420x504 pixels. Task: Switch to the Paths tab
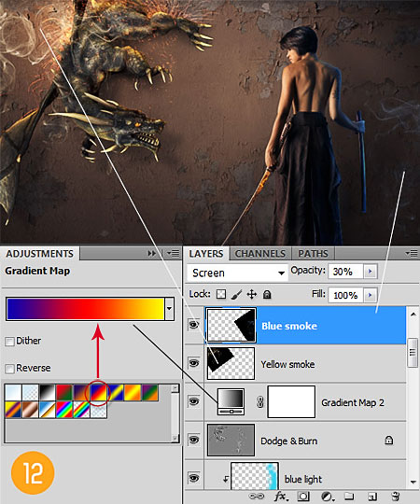click(313, 254)
